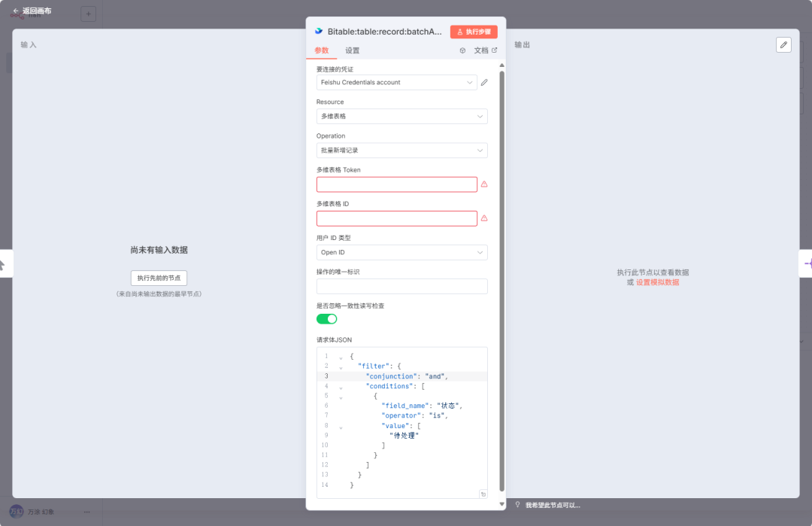Screen dimensions: 812x526
Task: Click the 万象 user avatar
Action: [17, 512]
